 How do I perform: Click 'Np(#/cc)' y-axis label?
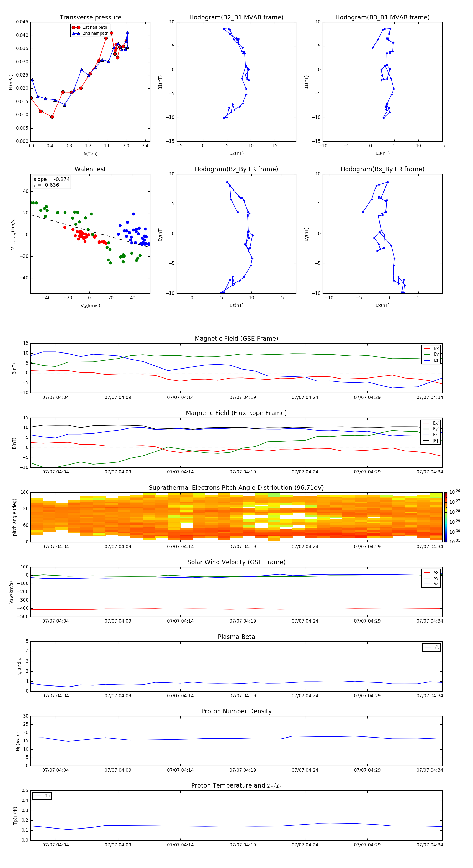(x=18, y=741)
